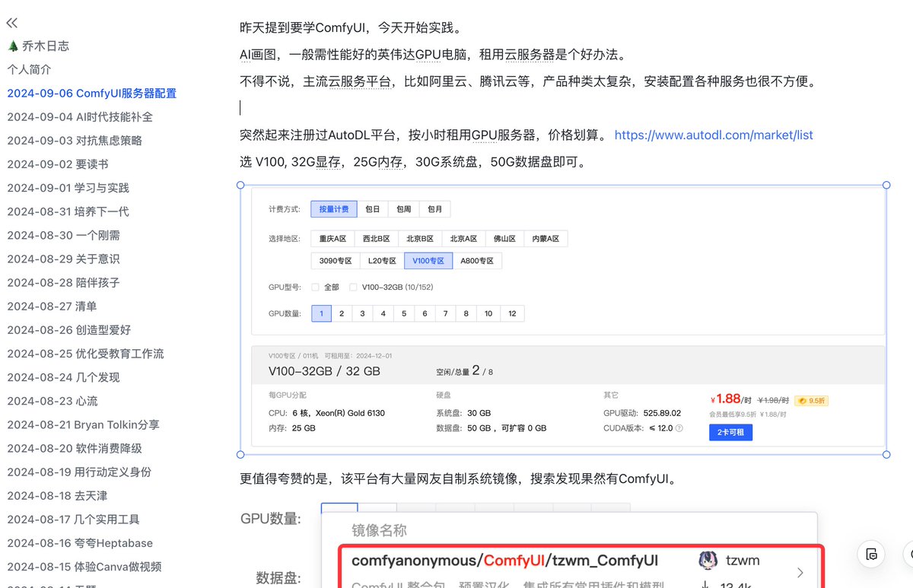This screenshot has height=588, width=913.
Task: Click the blue 2卡可租 button
Action: coord(730,432)
